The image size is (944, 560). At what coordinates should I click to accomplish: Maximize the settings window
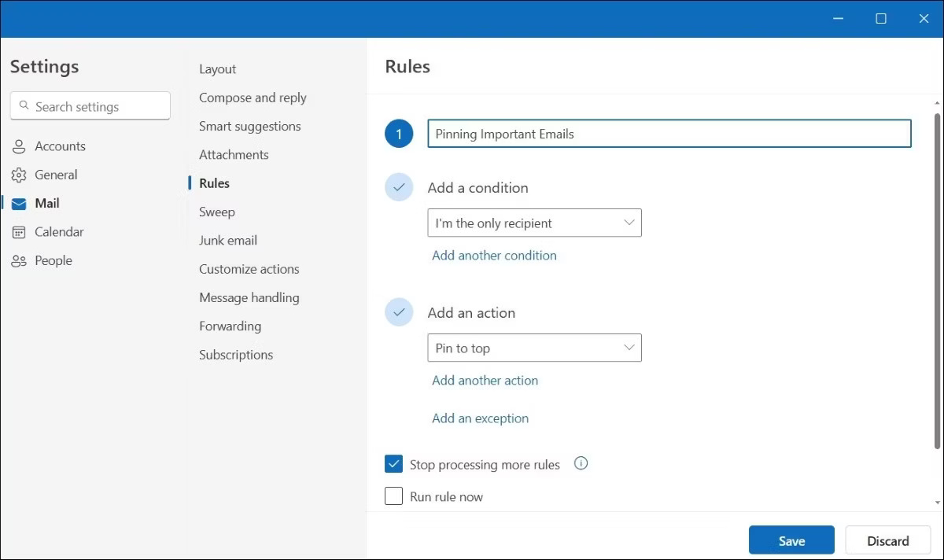tap(881, 19)
